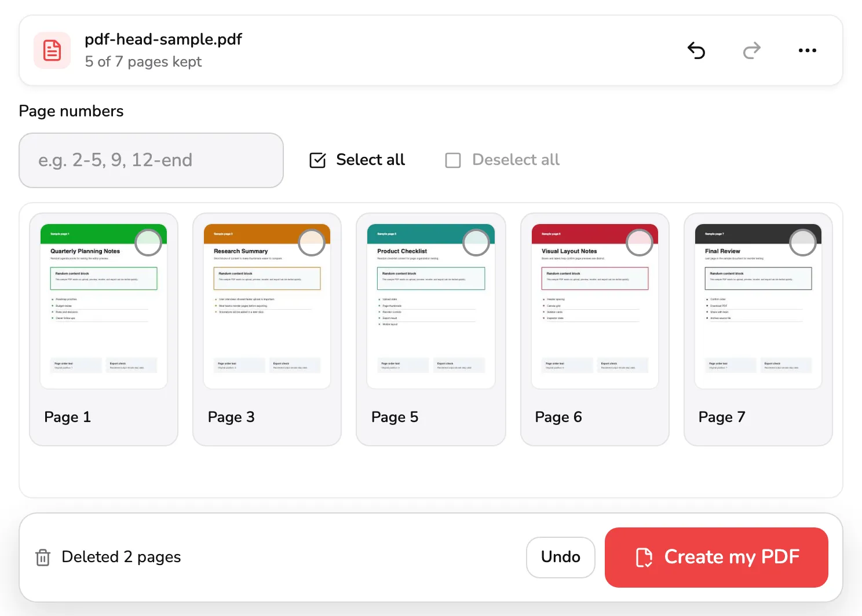The height and width of the screenshot is (616, 862).
Task: Open the Quarterly Planning Notes page thumbnail
Action: (104, 306)
